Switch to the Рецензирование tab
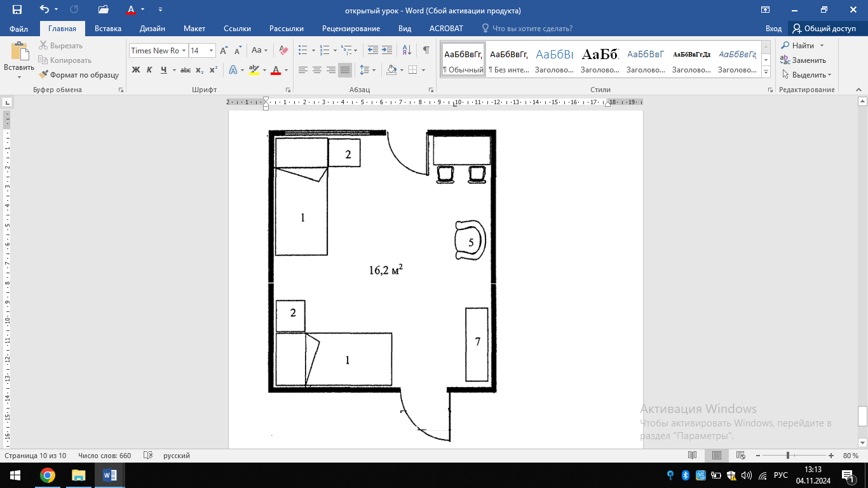The width and height of the screenshot is (868, 488). pos(351,29)
